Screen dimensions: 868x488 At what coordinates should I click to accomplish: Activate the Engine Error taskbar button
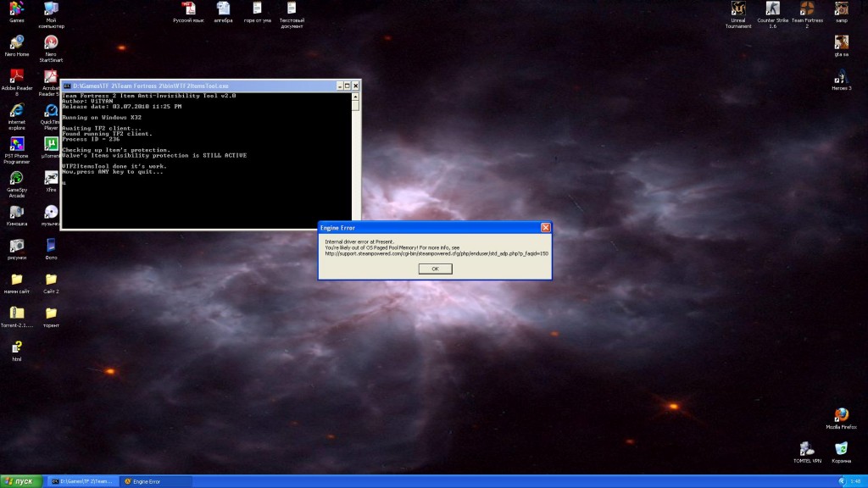tap(157, 481)
